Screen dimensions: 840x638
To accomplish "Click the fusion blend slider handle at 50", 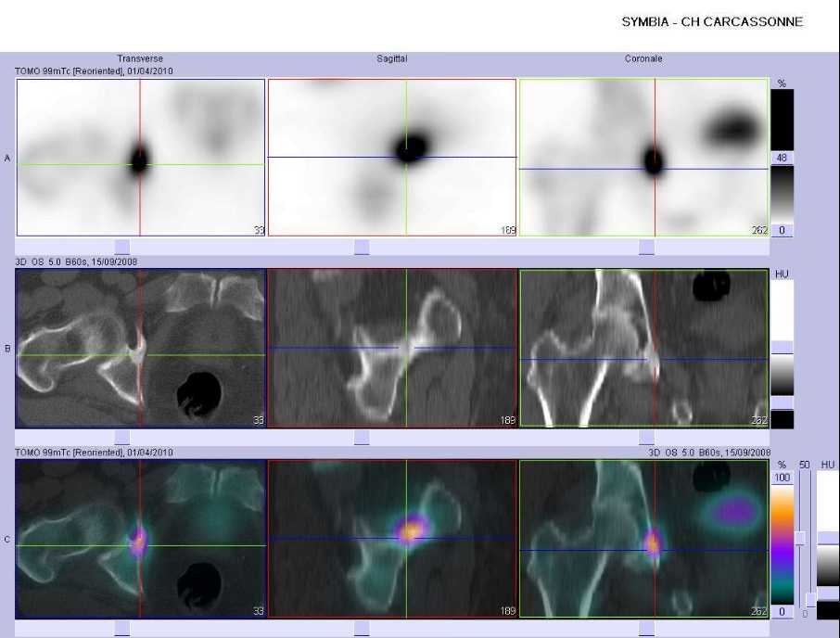I will [x=800, y=539].
